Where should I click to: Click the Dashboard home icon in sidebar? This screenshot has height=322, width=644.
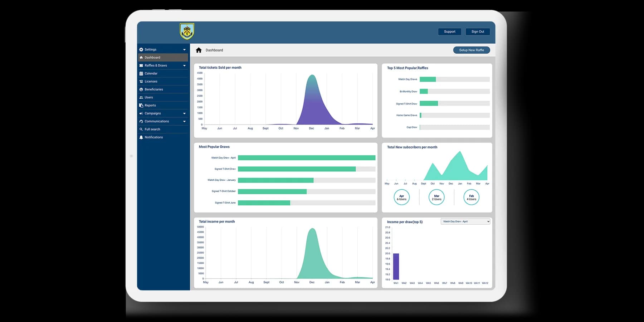click(x=141, y=58)
